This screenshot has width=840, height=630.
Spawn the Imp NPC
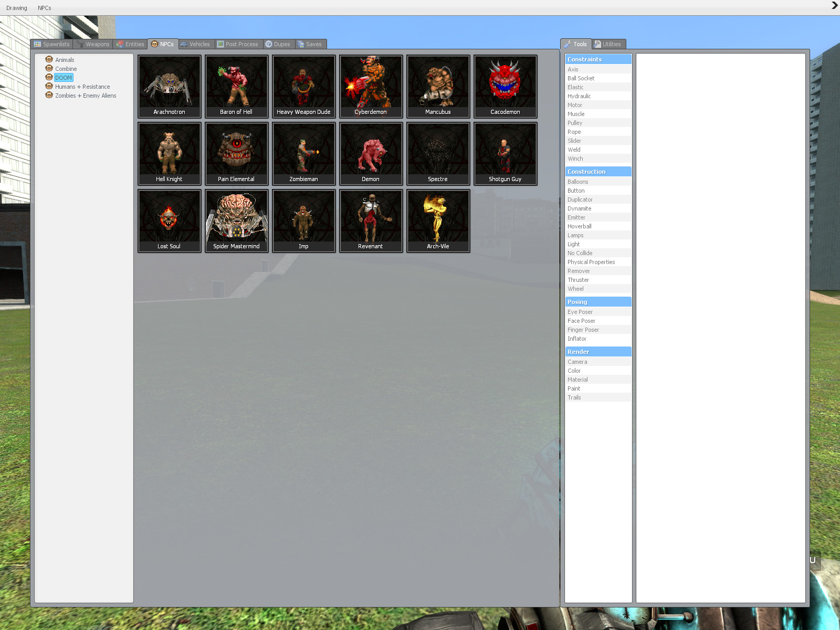pos(303,221)
